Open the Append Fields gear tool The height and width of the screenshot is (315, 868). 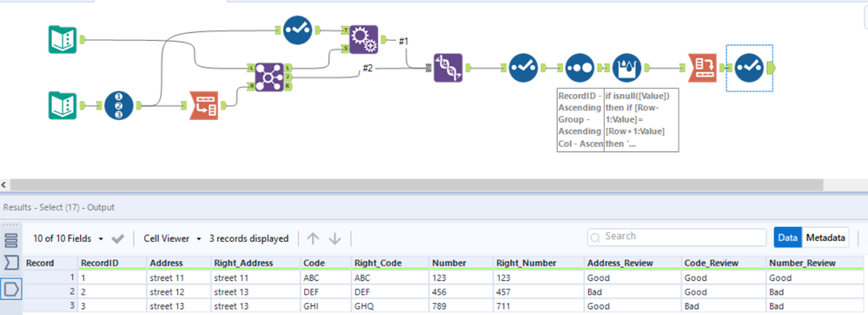tap(364, 39)
